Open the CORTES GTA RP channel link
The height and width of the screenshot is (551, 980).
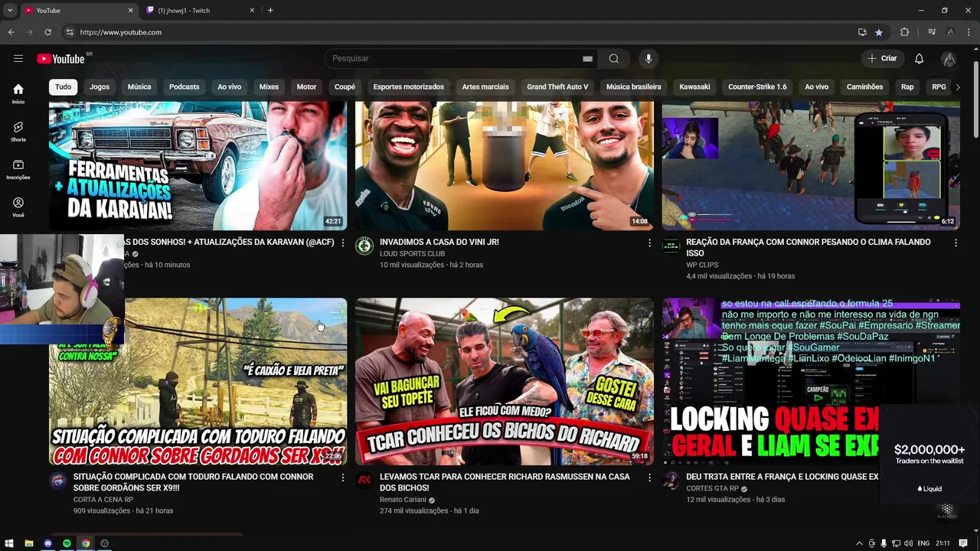[712, 488]
